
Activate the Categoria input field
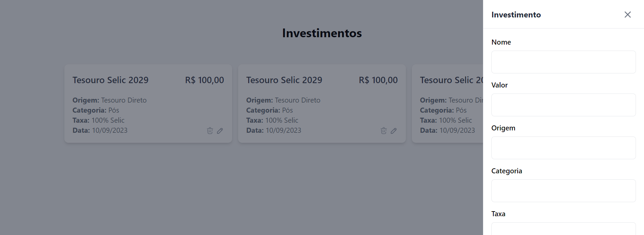(563, 191)
